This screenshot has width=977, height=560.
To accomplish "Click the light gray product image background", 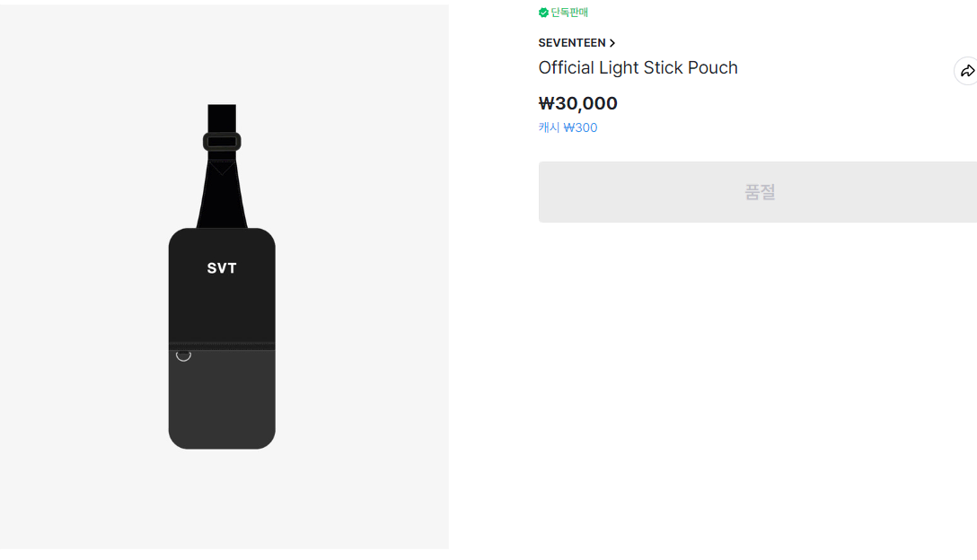I will coord(81,269).
